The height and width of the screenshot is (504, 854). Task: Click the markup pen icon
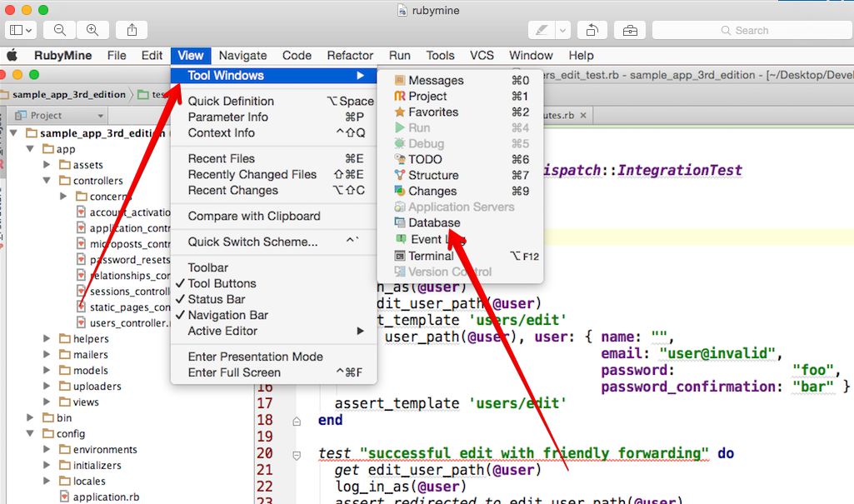(x=542, y=31)
